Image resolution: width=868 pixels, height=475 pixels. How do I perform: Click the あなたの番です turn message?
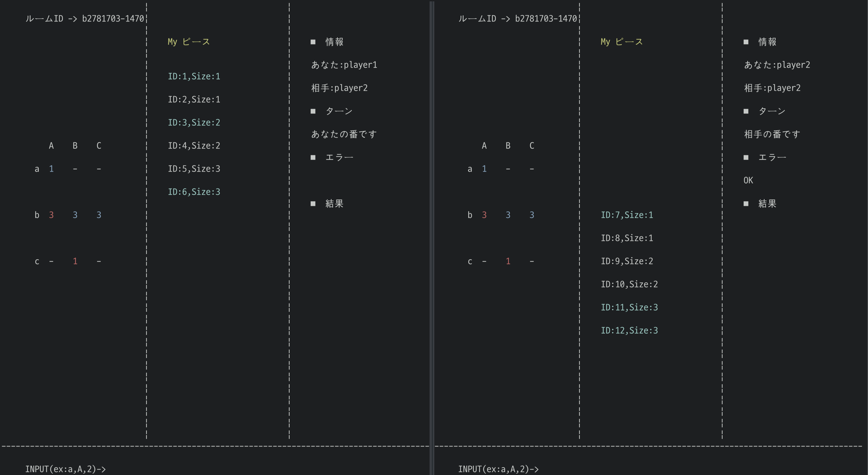343,134
